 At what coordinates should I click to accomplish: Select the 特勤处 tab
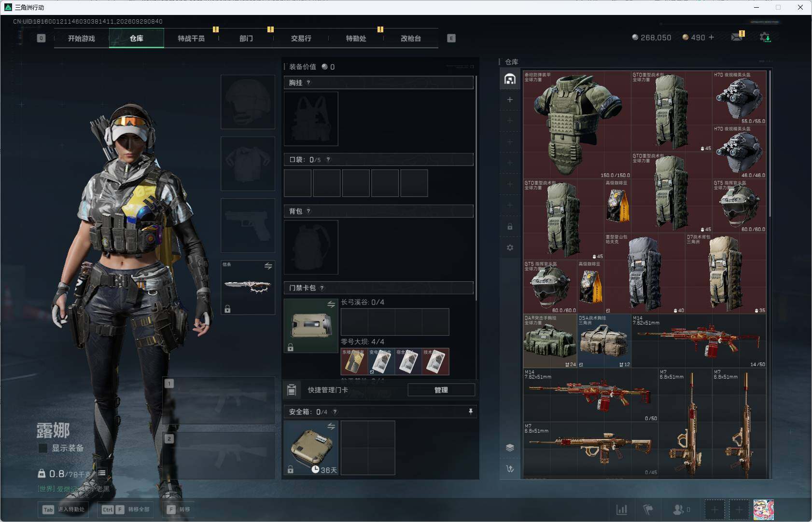tap(356, 38)
